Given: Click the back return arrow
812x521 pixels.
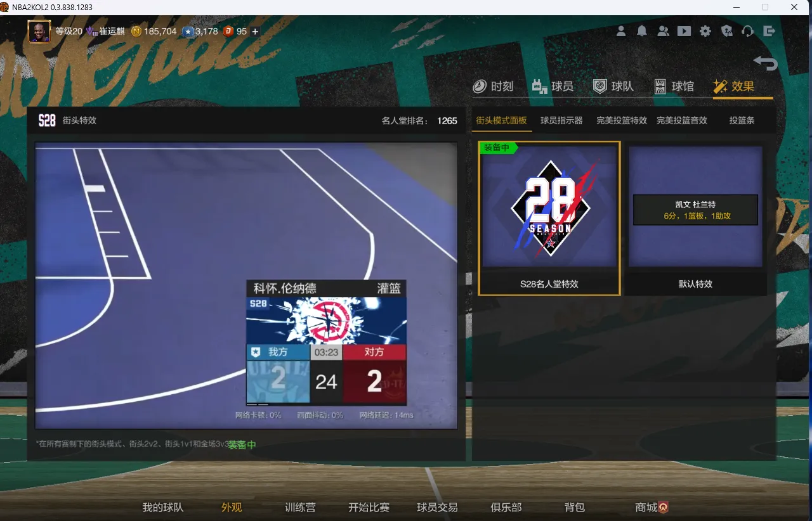Looking at the screenshot, I should [x=766, y=63].
